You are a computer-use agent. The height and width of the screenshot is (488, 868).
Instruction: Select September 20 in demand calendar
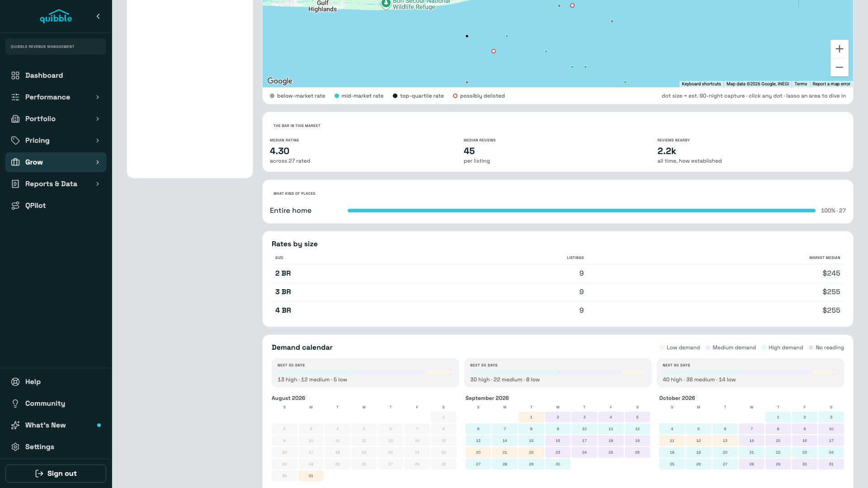478,452
